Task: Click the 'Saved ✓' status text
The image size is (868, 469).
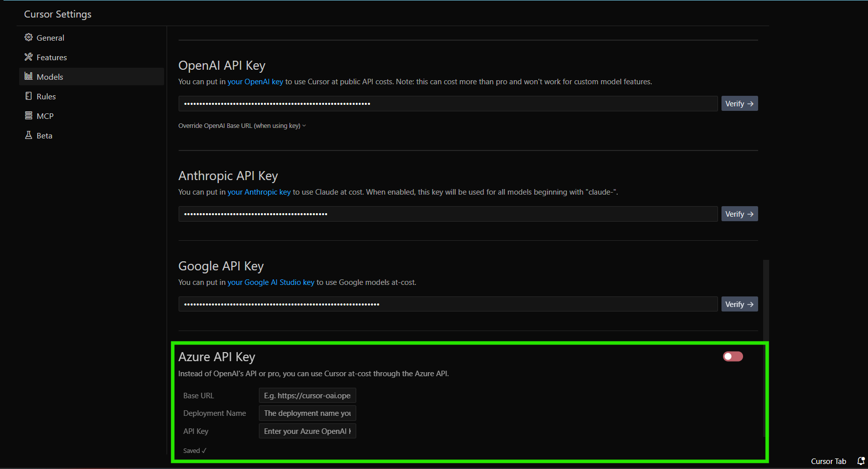Action: [195, 451]
